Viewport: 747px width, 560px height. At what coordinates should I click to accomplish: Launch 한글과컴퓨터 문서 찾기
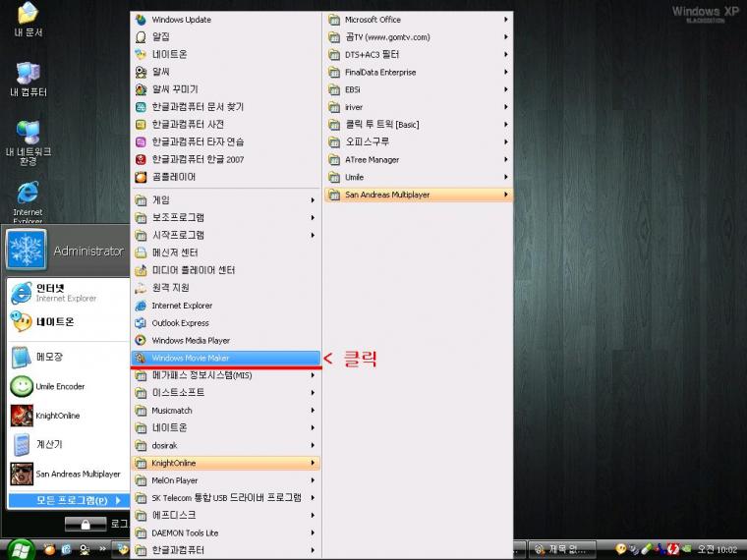225,107
